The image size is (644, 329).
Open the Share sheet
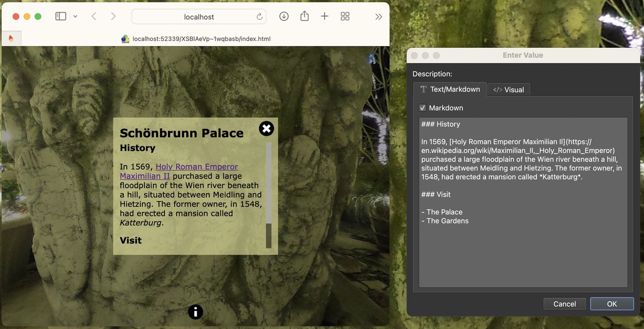click(x=304, y=16)
